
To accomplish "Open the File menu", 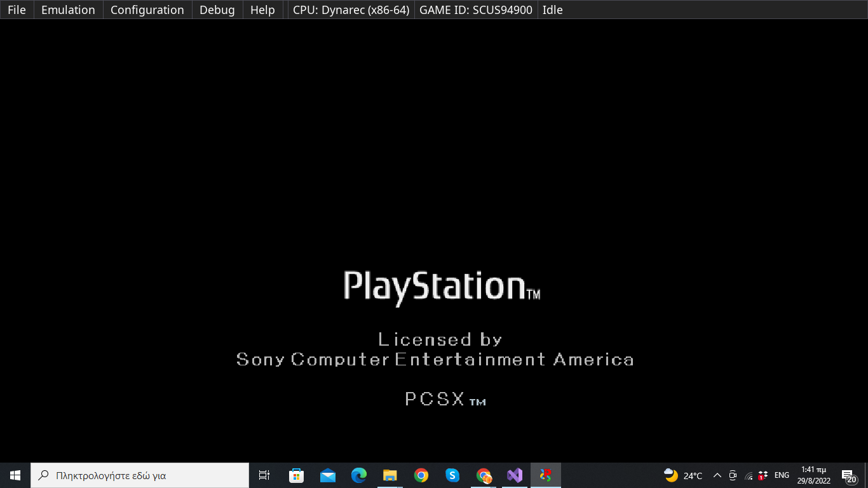I will coord(17,10).
